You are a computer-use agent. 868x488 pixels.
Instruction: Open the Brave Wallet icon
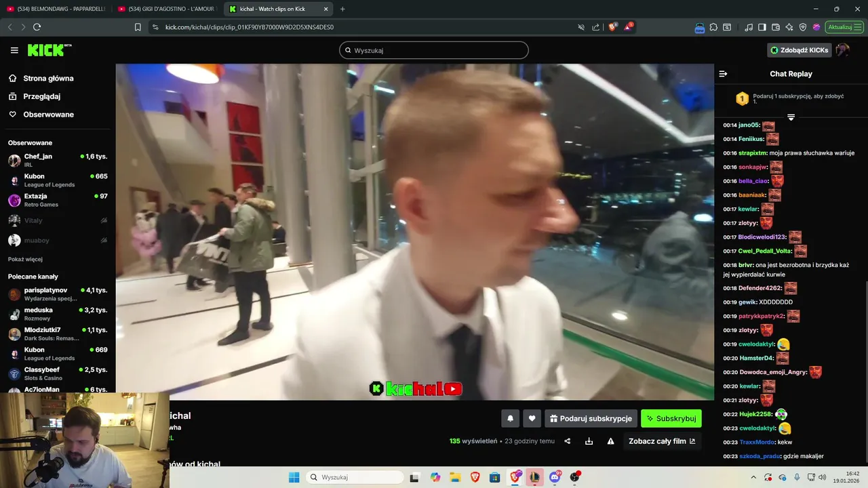[x=776, y=27]
